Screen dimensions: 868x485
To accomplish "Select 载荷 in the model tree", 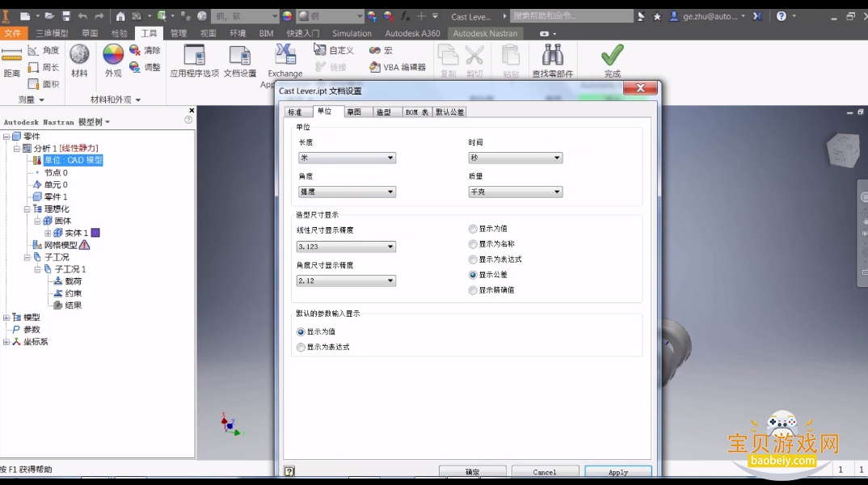I will point(73,281).
